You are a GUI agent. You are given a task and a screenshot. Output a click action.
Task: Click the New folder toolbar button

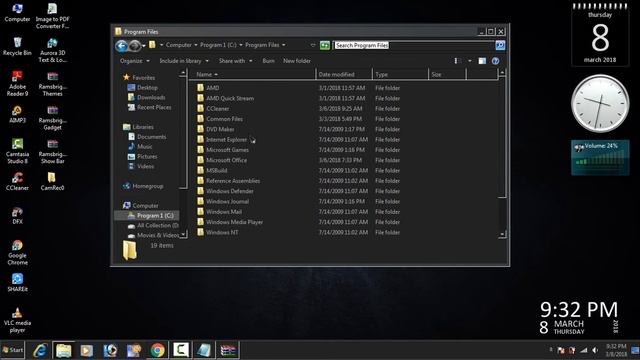pos(297,61)
